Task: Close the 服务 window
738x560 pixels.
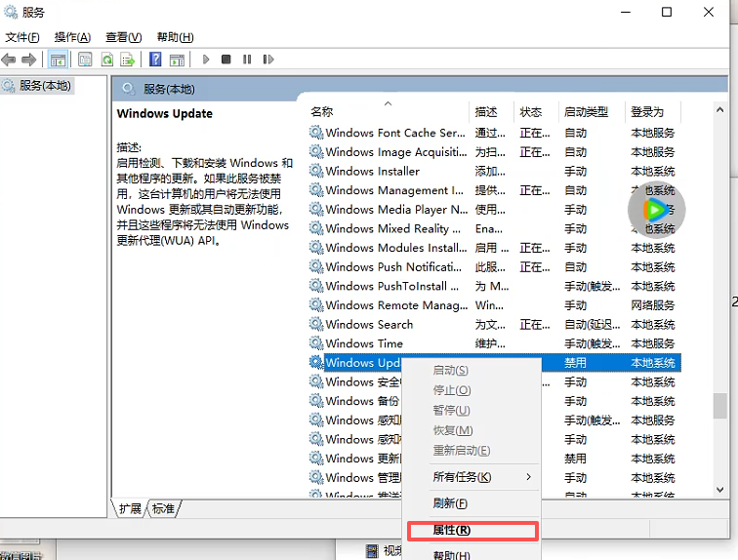Action: pyautogui.click(x=709, y=12)
